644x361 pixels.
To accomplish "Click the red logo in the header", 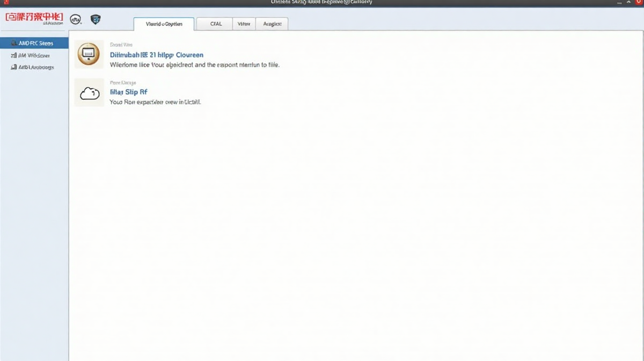I will click(34, 18).
